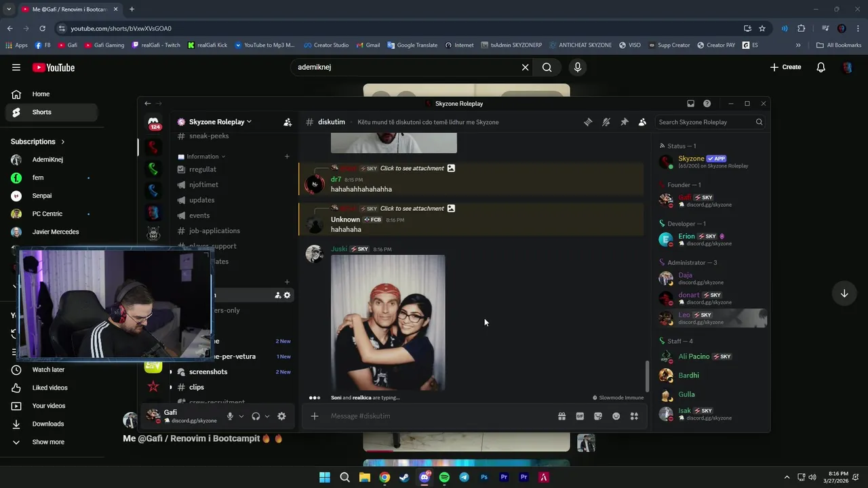Mute microphone in Discord user panel
Image resolution: width=868 pixels, height=488 pixels.
pos(231,416)
